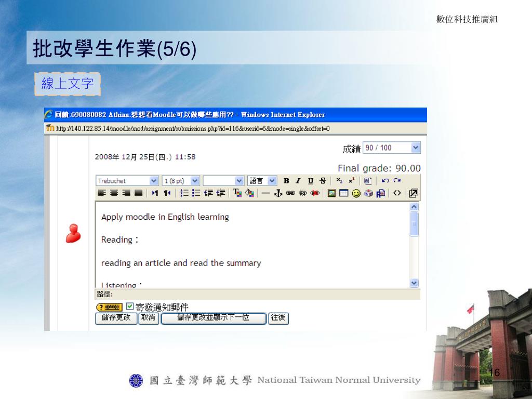532x399 pixels.
Task: Click the 'Reading：' line in editor
Action: pyautogui.click(x=120, y=240)
